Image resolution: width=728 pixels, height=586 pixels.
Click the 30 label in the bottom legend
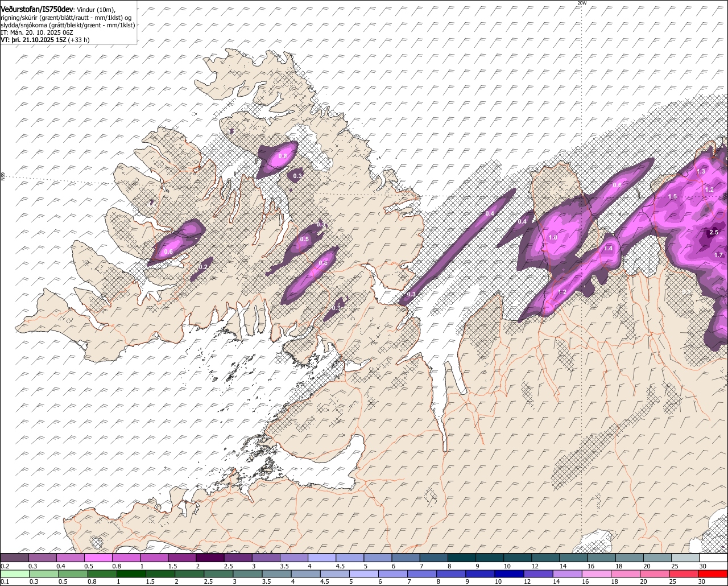click(x=702, y=581)
